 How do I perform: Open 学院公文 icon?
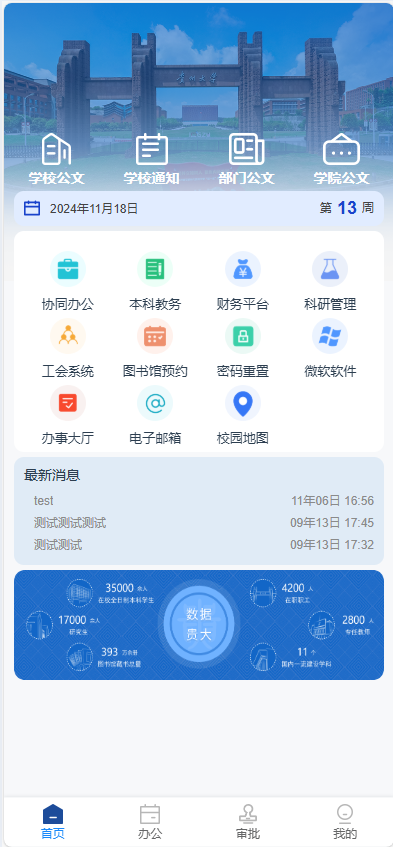click(341, 150)
